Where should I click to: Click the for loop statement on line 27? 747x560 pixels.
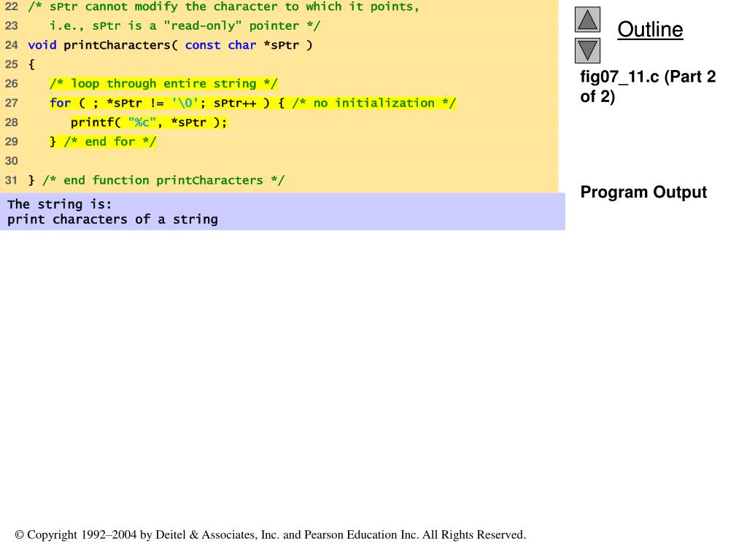[252, 103]
